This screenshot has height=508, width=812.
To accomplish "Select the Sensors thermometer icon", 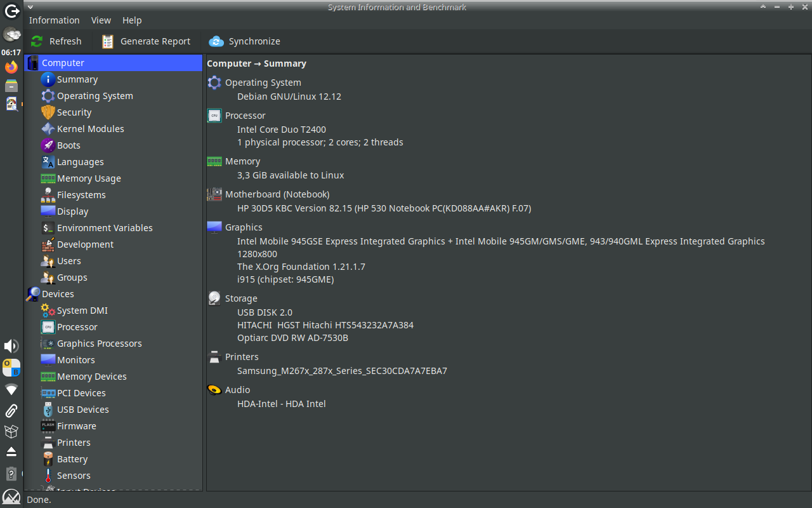I will coord(48,476).
